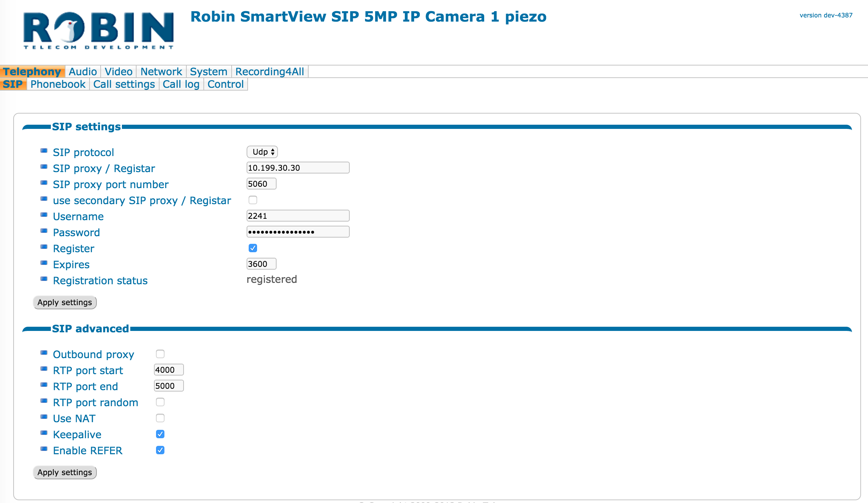Click the bullet icon next to Username
868x503 pixels.
point(44,215)
